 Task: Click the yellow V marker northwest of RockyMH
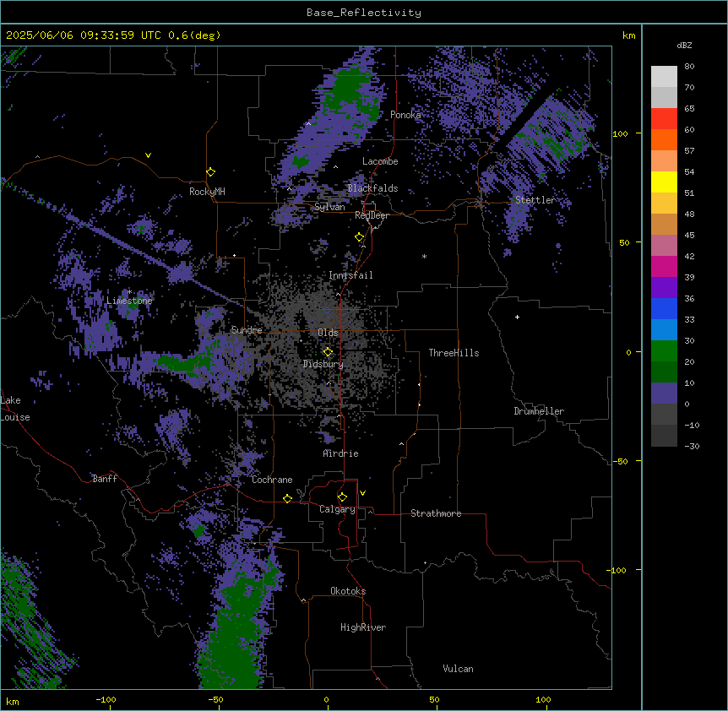tap(148, 155)
